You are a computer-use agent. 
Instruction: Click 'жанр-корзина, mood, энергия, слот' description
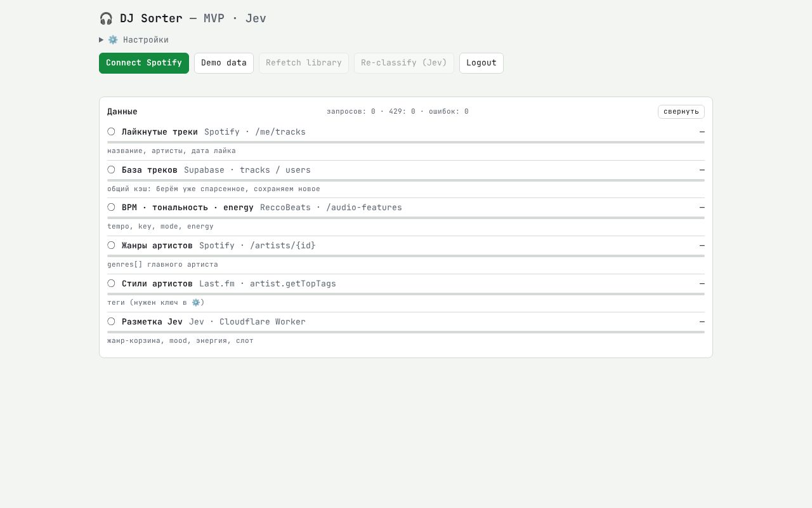[180, 341]
